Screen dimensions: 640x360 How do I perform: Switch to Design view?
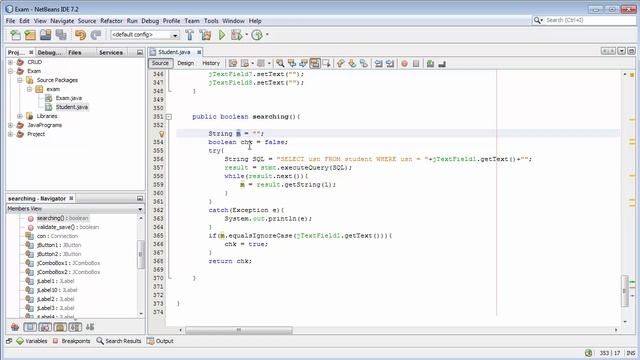(x=185, y=63)
